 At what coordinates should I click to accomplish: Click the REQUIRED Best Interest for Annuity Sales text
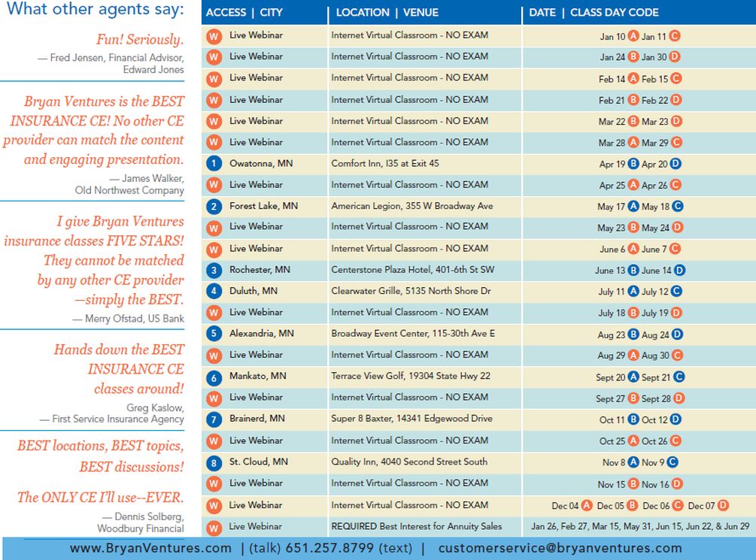click(417, 526)
